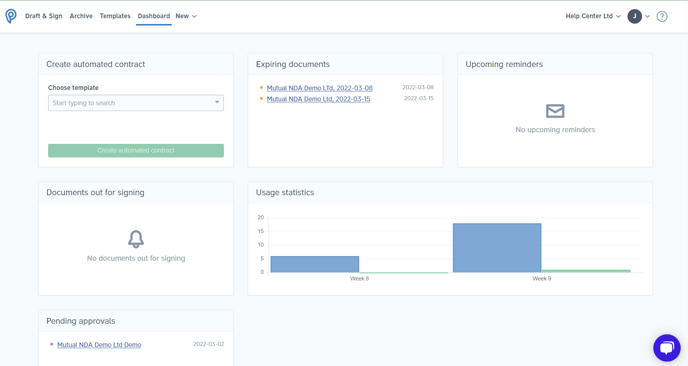Open the Archive tab
Screen dimensions: 688x366
pos(81,16)
